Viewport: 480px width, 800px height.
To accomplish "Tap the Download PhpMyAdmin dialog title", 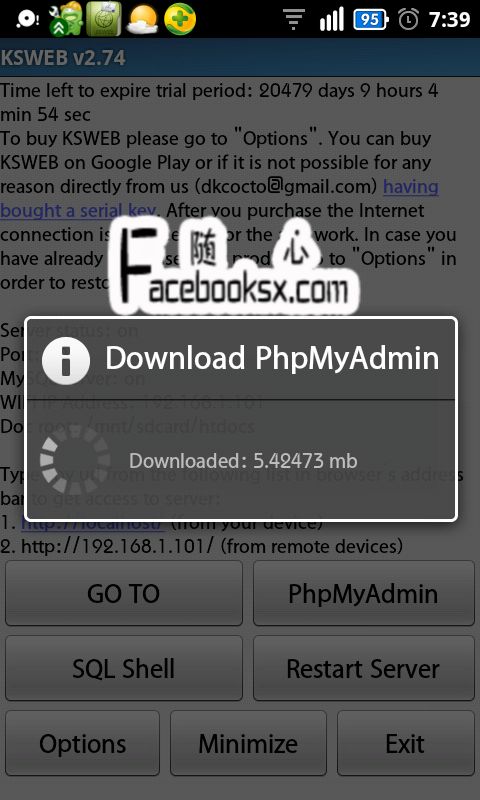I will 272,358.
